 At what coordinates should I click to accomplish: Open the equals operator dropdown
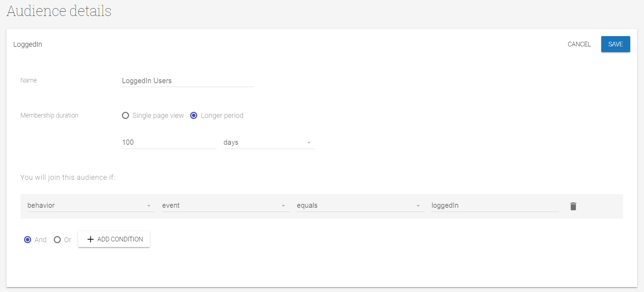click(x=361, y=205)
